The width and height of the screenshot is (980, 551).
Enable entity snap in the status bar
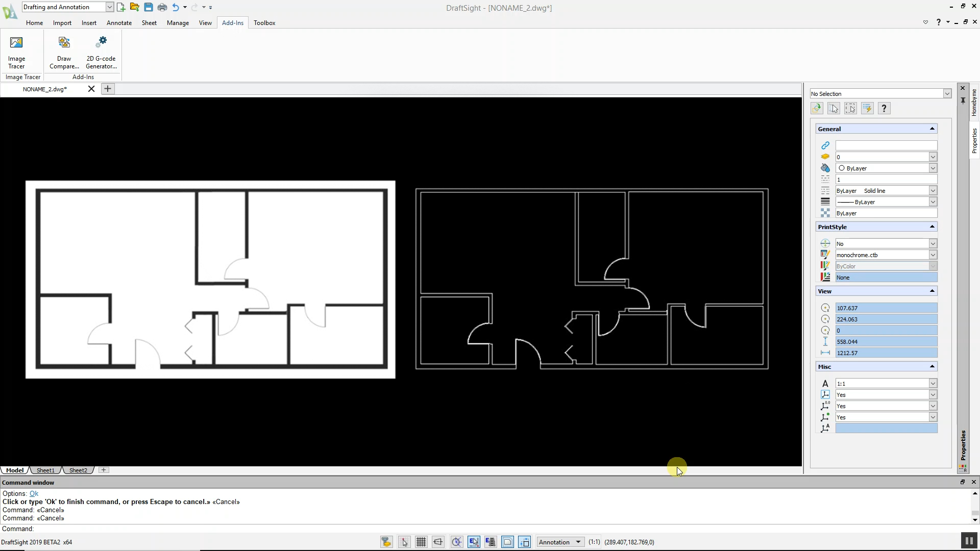474,542
